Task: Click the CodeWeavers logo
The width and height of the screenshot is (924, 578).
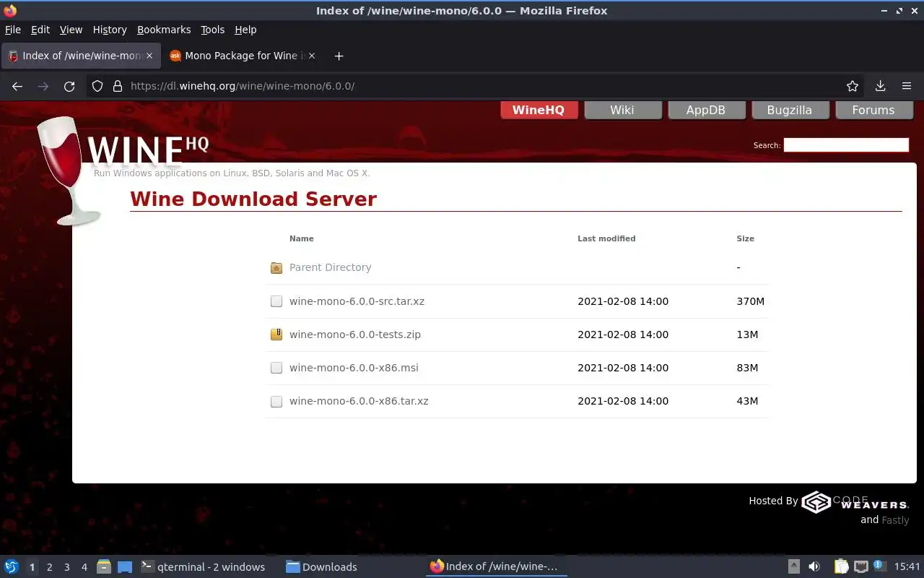Action: [x=855, y=502]
